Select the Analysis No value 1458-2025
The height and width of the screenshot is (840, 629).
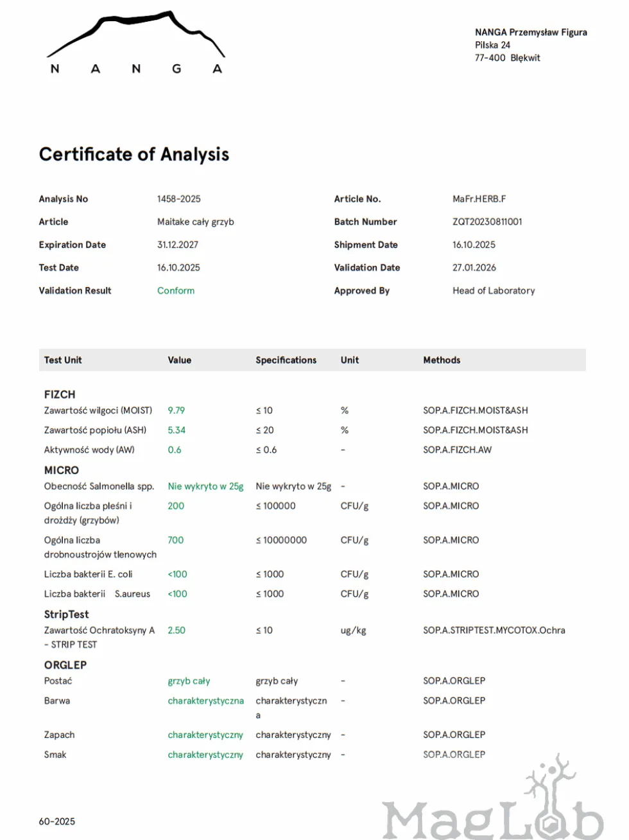click(x=179, y=199)
